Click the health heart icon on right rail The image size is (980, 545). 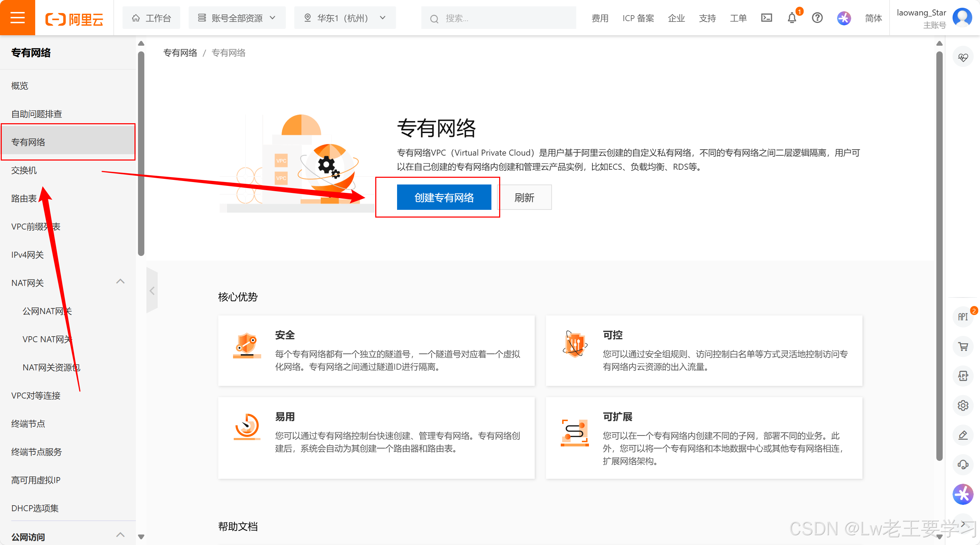962,57
